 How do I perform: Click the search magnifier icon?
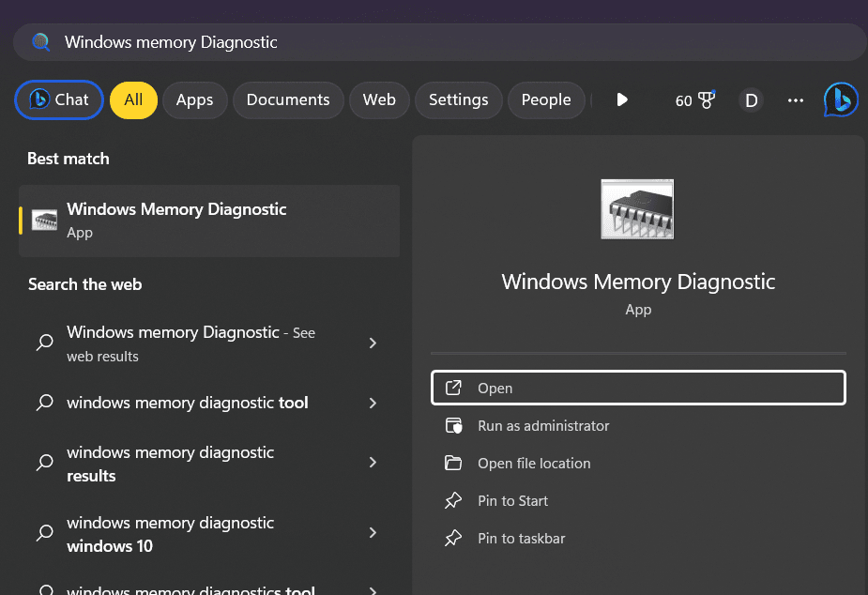coord(39,41)
